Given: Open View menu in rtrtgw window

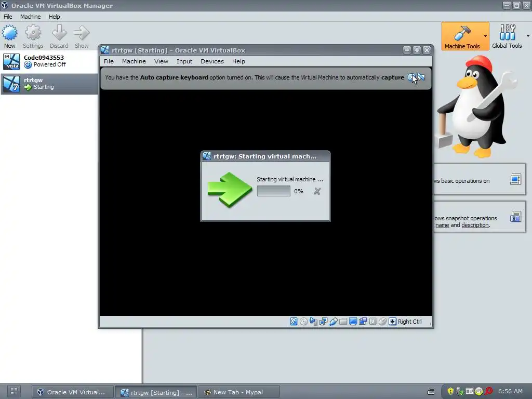Looking at the screenshot, I should 161,61.
